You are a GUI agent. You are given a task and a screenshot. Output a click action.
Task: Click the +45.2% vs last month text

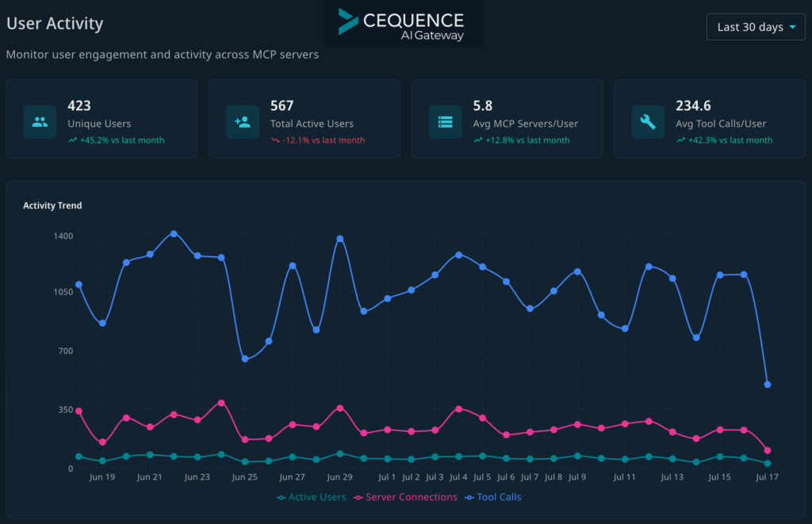pos(121,140)
